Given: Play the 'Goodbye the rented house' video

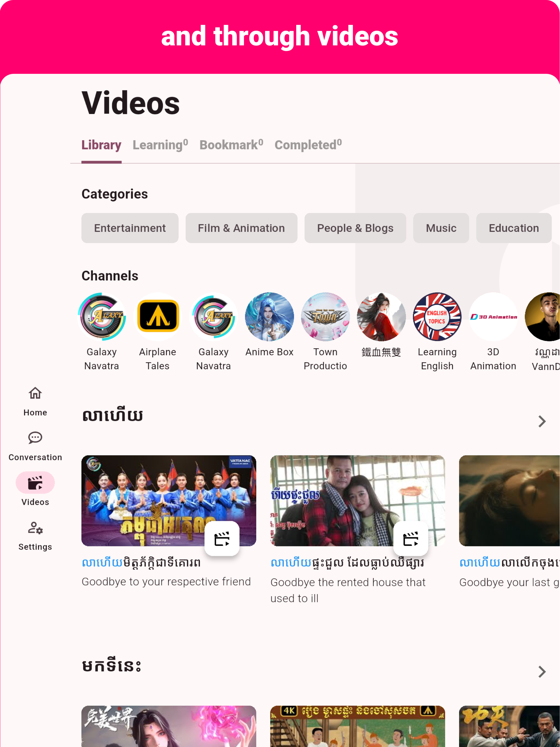Looking at the screenshot, I should pyautogui.click(x=358, y=500).
